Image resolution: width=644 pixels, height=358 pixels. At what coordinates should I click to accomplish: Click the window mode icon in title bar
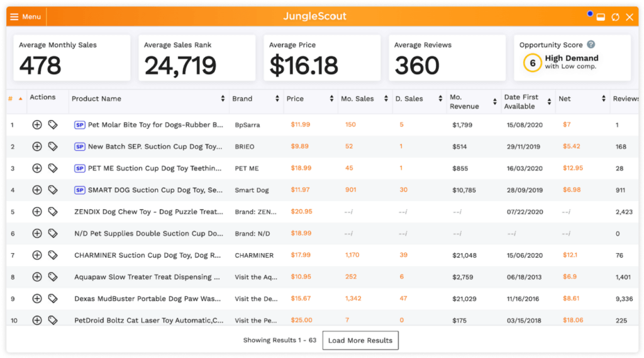(x=601, y=17)
